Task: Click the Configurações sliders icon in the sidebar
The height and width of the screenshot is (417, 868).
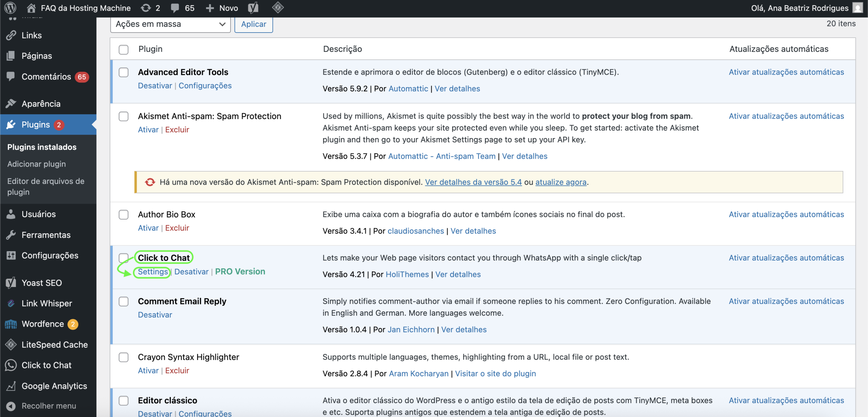Action: pyautogui.click(x=11, y=255)
